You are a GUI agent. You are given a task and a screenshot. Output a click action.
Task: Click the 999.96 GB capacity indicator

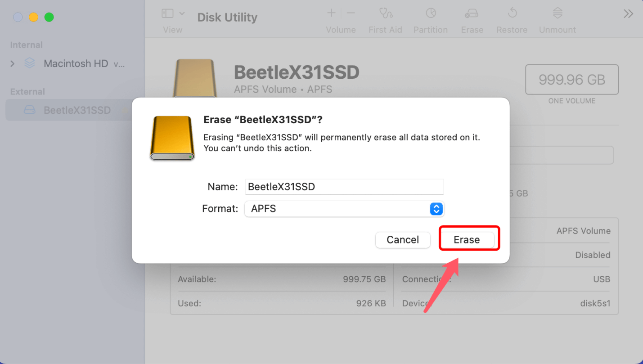point(571,80)
